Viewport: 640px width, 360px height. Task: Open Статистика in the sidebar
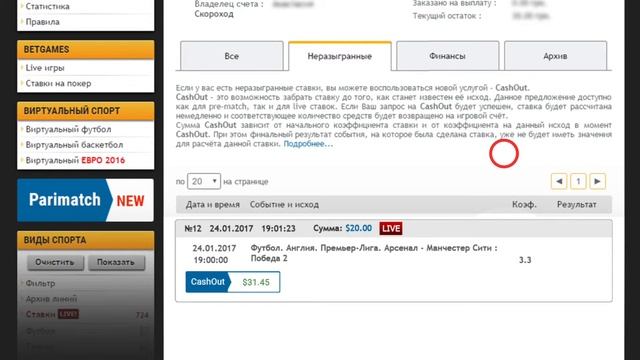[x=47, y=6]
